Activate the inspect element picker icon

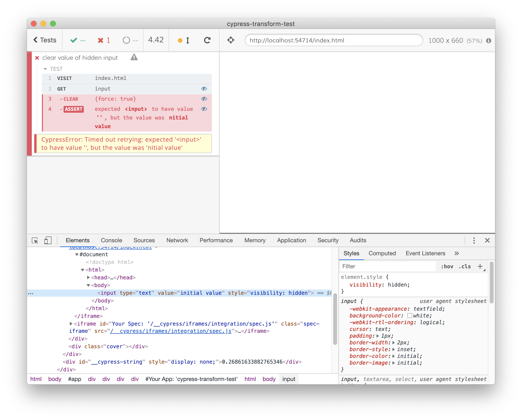[35, 241]
